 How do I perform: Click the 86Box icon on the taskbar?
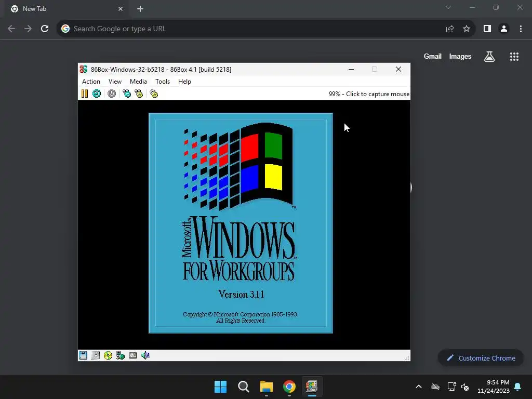(312, 387)
